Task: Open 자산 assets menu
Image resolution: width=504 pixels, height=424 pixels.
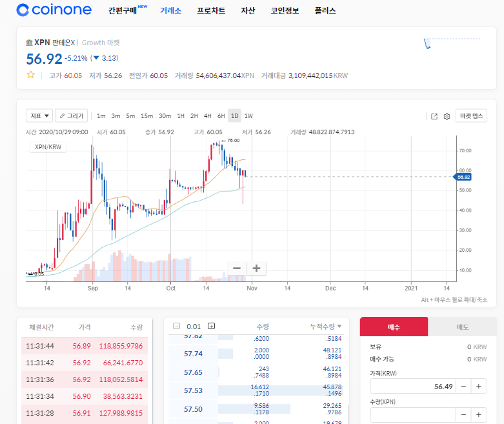Action: pyautogui.click(x=248, y=10)
